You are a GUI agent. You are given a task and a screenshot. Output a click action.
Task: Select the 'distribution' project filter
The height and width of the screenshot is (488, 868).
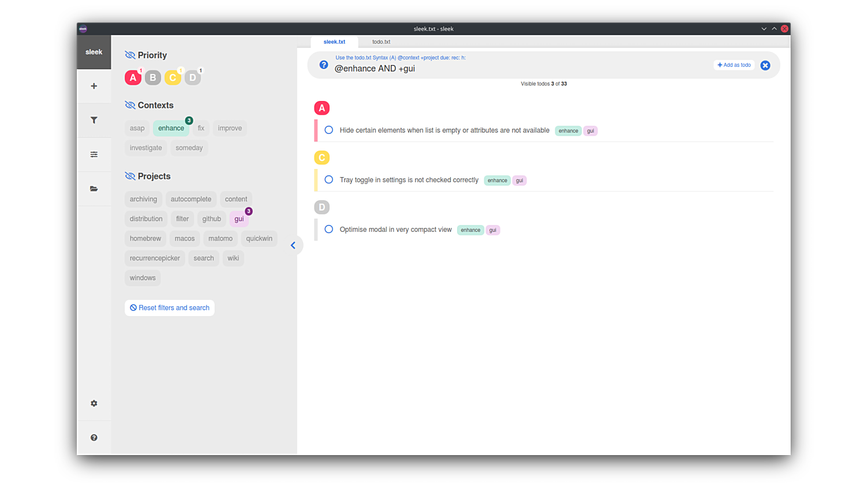pyautogui.click(x=146, y=219)
